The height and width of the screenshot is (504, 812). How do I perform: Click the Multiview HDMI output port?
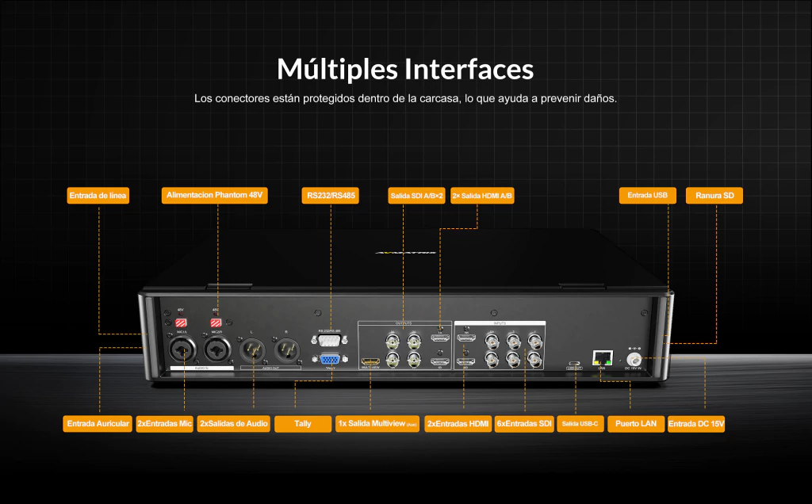pos(370,361)
